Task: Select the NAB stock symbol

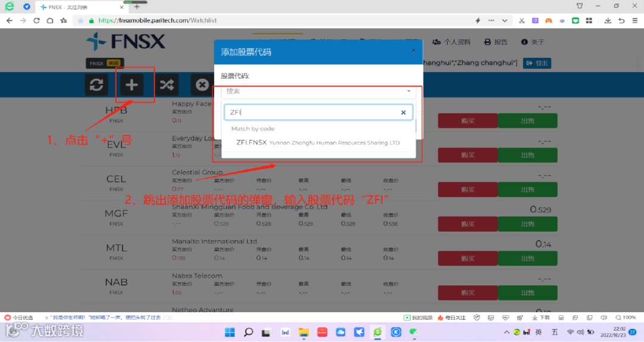Action: (x=116, y=282)
